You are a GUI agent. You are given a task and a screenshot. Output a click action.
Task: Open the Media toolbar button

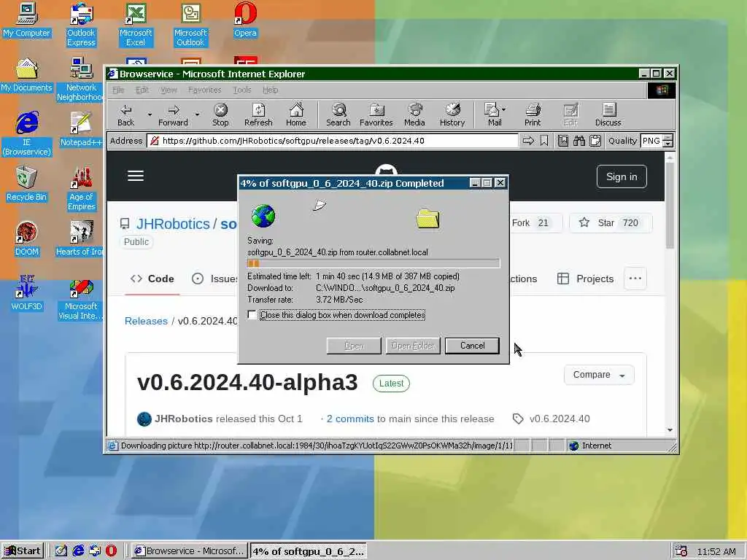coord(414,115)
